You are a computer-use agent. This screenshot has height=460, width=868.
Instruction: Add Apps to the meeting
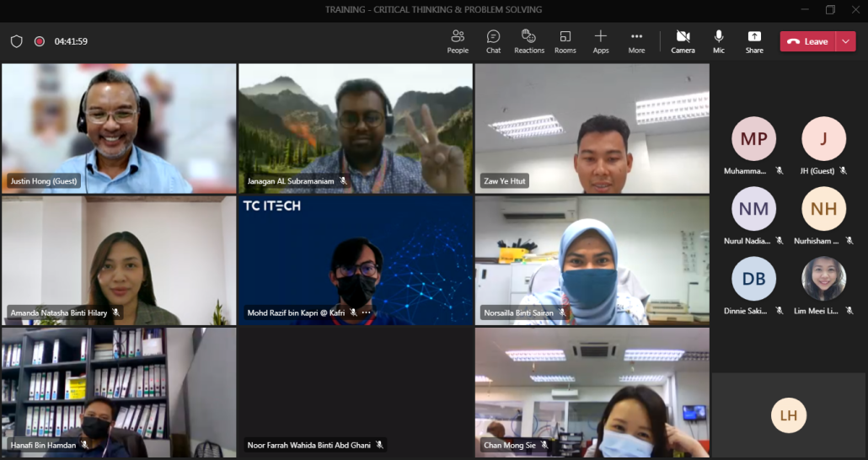(601, 41)
